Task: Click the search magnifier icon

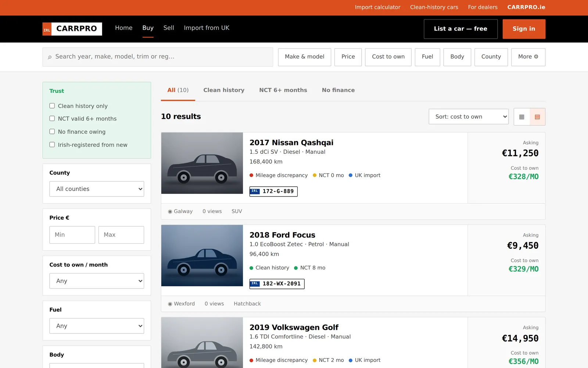Action: tap(50, 57)
